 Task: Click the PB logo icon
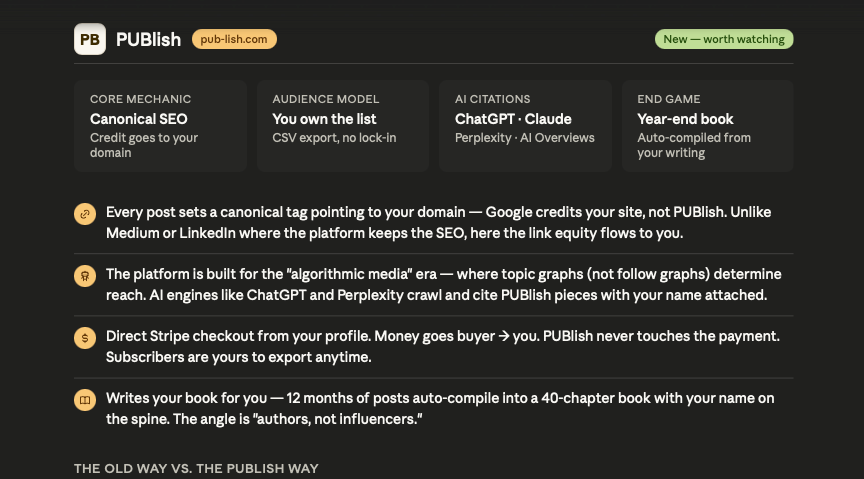[90, 39]
